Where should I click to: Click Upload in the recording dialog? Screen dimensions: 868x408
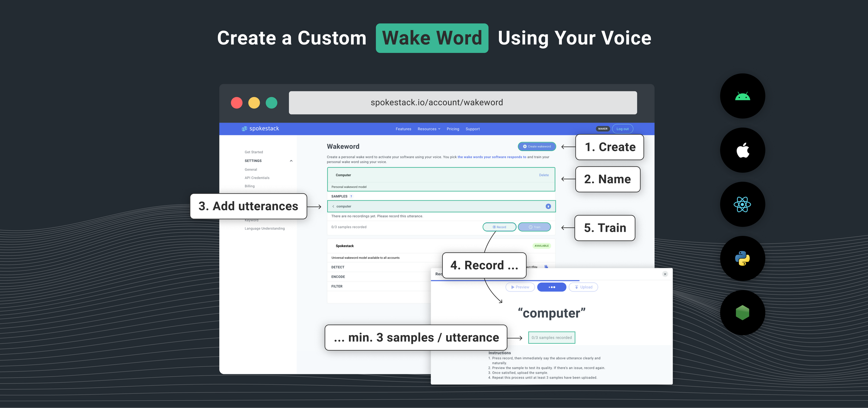pos(583,287)
